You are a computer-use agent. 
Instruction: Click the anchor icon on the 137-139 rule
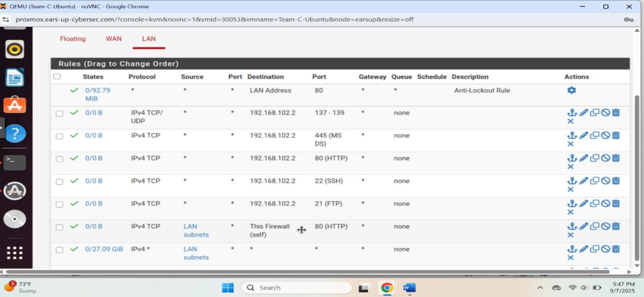tap(572, 112)
